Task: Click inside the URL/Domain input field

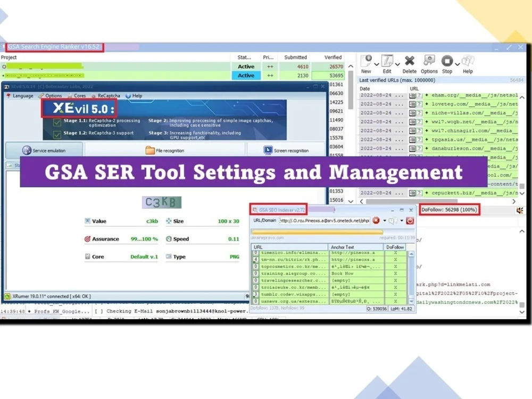Action: click(x=325, y=220)
